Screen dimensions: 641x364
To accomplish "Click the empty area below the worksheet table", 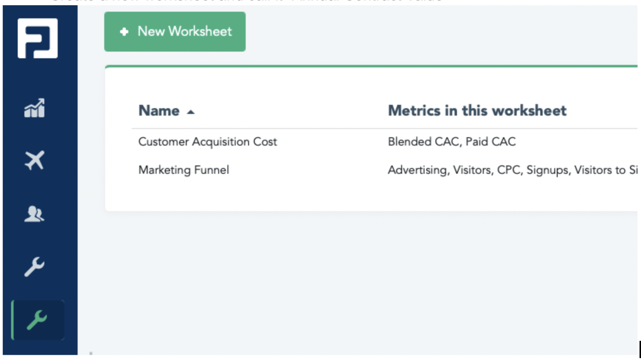I will 352,275.
